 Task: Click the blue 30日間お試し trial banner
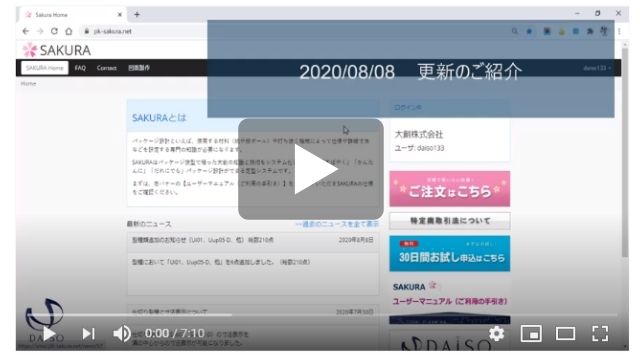click(x=449, y=253)
